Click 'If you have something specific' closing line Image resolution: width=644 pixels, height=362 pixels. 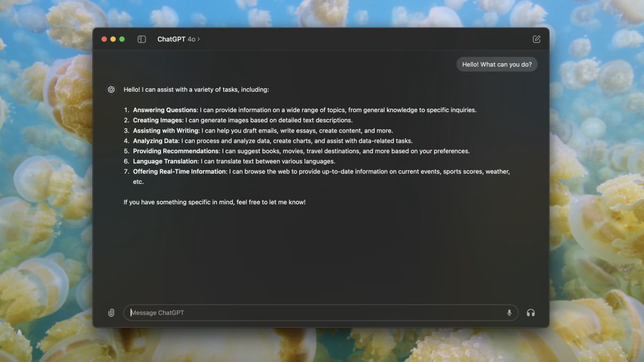tap(215, 202)
